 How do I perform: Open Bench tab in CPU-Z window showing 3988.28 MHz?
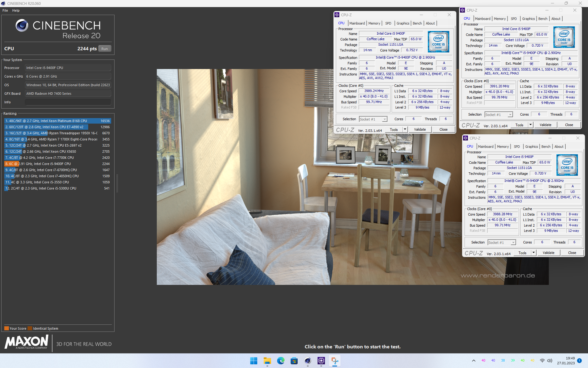(546, 147)
